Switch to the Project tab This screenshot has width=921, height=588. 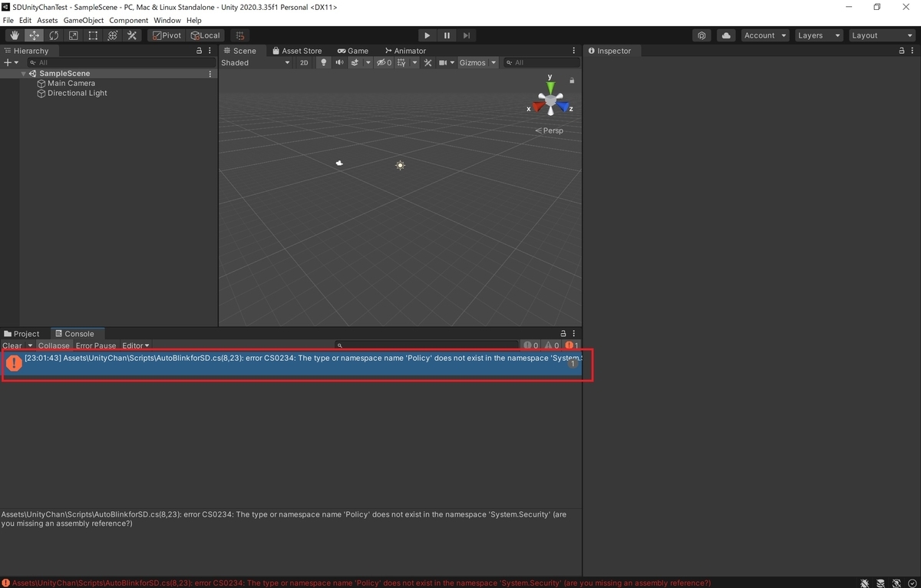21,334
